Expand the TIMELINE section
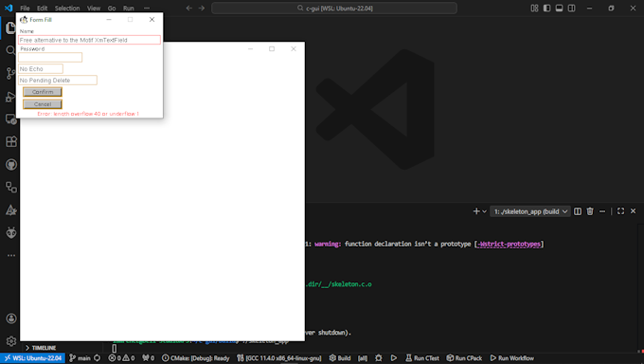This screenshot has width=644, height=364. [x=41, y=348]
